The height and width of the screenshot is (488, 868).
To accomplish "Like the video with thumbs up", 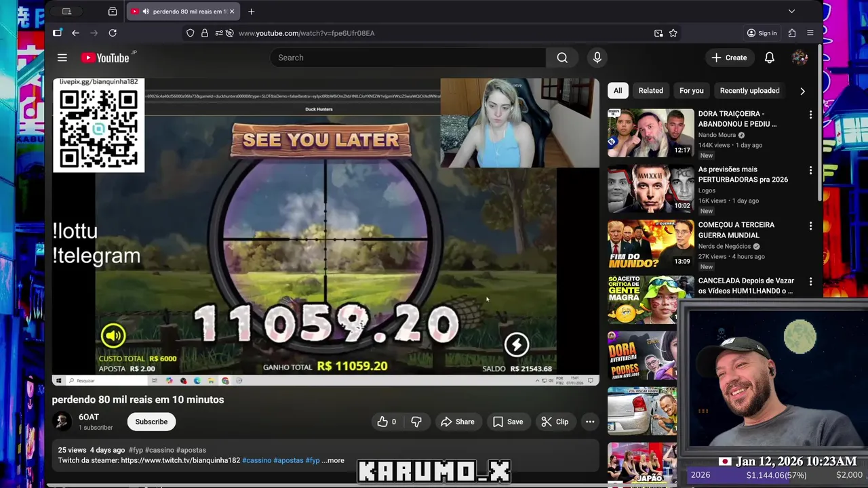I will pyautogui.click(x=387, y=422).
